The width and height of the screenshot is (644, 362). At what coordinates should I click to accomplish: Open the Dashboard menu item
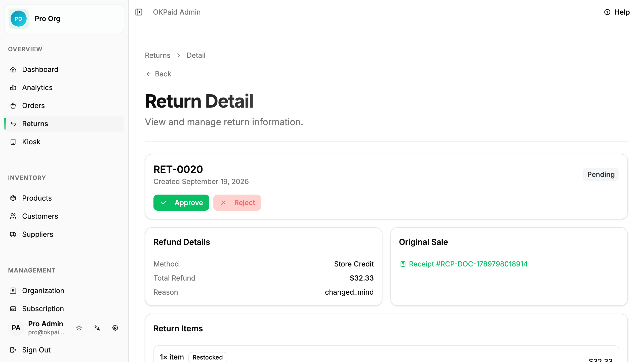64,69
